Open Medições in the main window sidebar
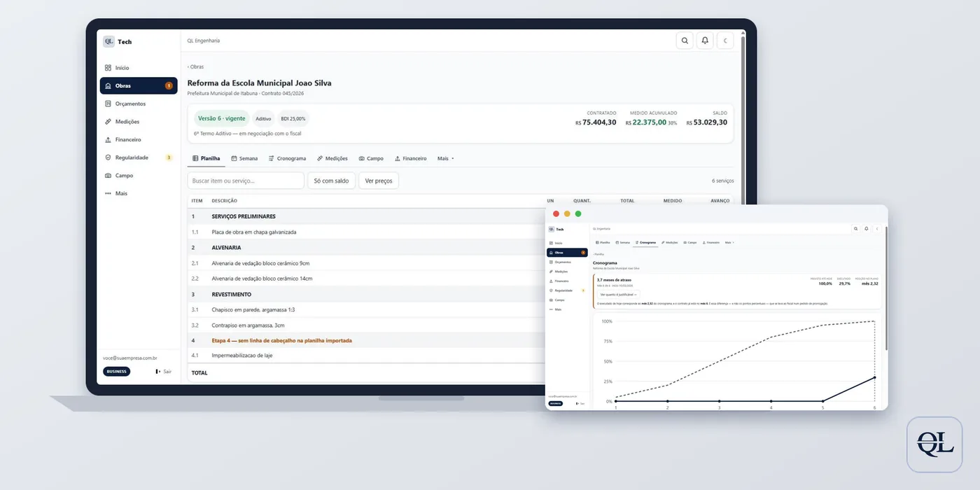The image size is (980, 490). click(138, 122)
